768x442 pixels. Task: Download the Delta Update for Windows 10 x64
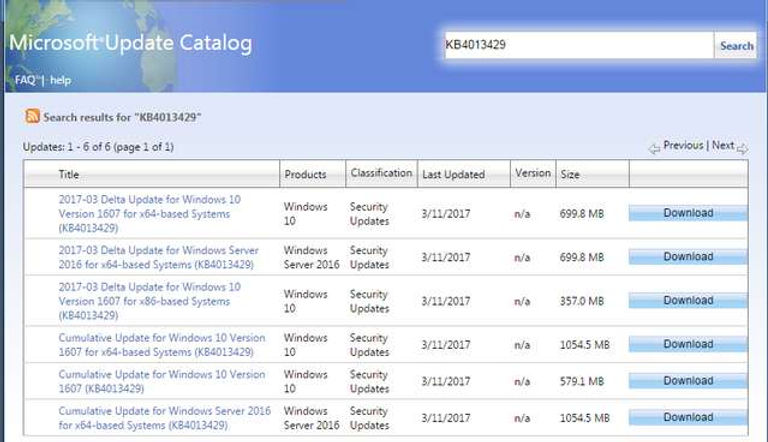point(688,213)
